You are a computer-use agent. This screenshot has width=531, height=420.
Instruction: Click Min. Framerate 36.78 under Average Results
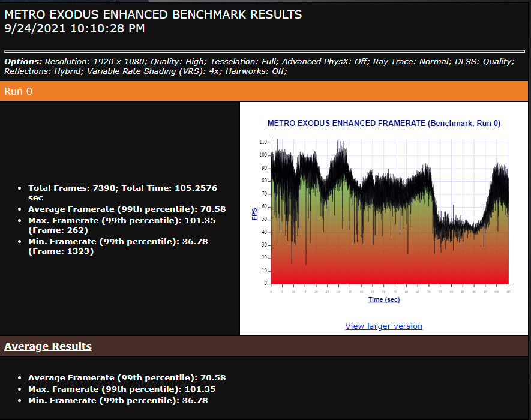118,400
